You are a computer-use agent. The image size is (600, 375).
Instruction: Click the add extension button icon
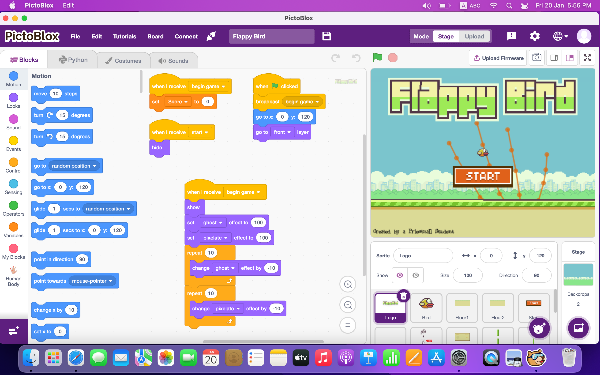14,331
